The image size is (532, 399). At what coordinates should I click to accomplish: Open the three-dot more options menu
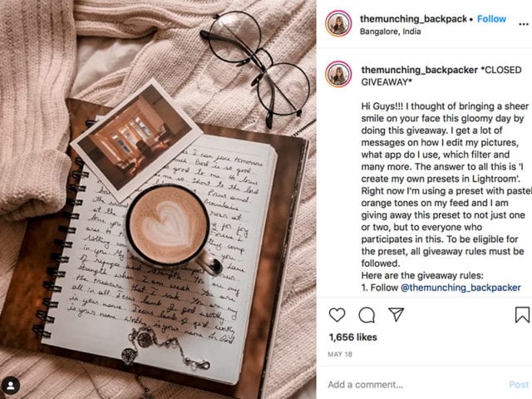[524, 24]
